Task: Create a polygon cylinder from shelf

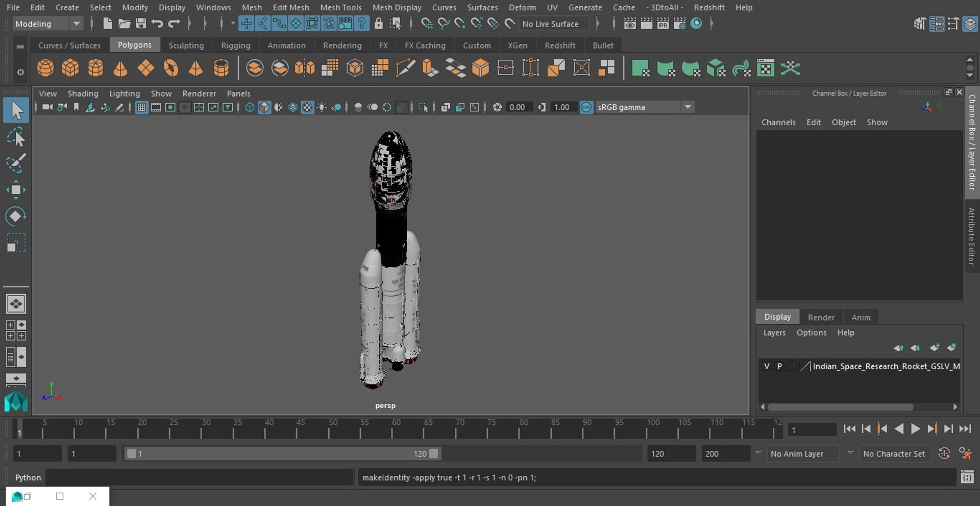Action: coord(95,68)
